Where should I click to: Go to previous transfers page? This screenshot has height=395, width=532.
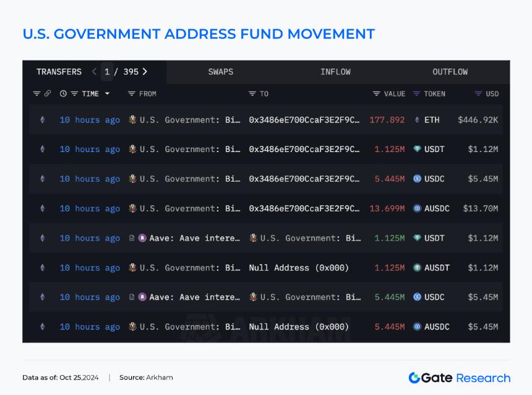point(94,72)
